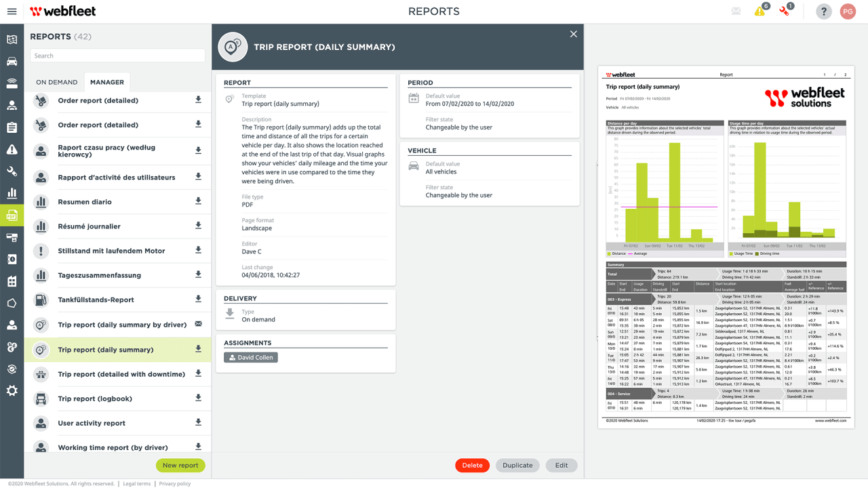The height and width of the screenshot is (488, 868).
Task: Select Raport czasu pracy report
Action: 118,151
